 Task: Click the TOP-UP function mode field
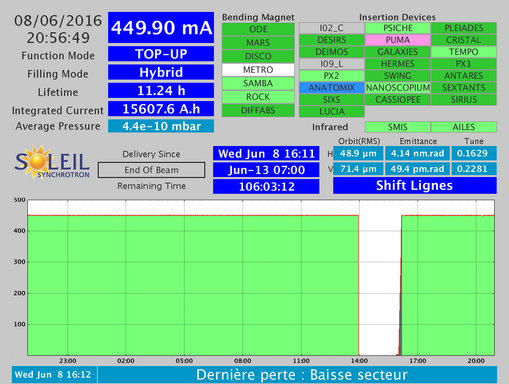161,54
